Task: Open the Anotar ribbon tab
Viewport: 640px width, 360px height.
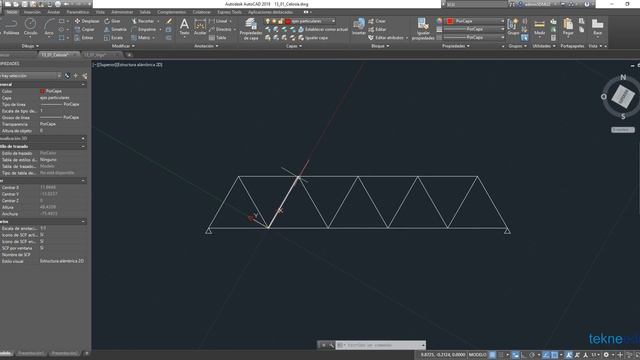Action: click(x=53, y=12)
